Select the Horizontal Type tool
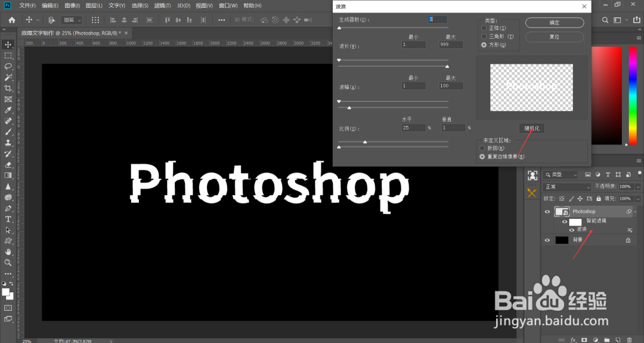Image resolution: width=644 pixels, height=343 pixels. pyautogui.click(x=8, y=220)
